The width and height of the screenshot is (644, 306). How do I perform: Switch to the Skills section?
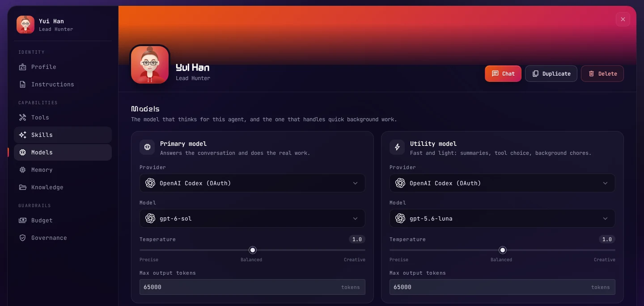63,135
